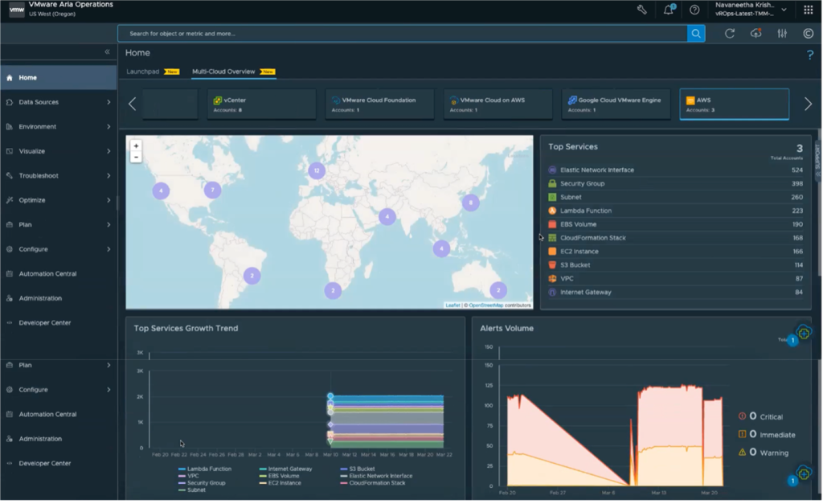This screenshot has height=504, width=823.
Task: Refresh the page with the circular arrow icon
Action: [730, 34]
